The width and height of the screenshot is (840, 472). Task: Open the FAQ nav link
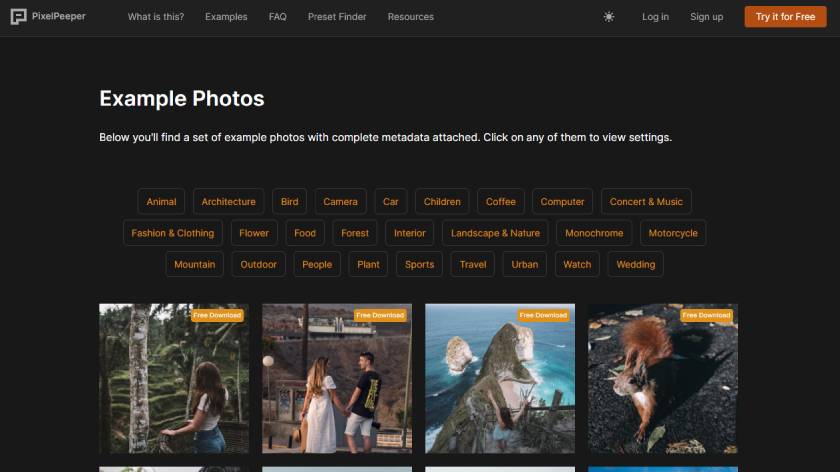277,17
